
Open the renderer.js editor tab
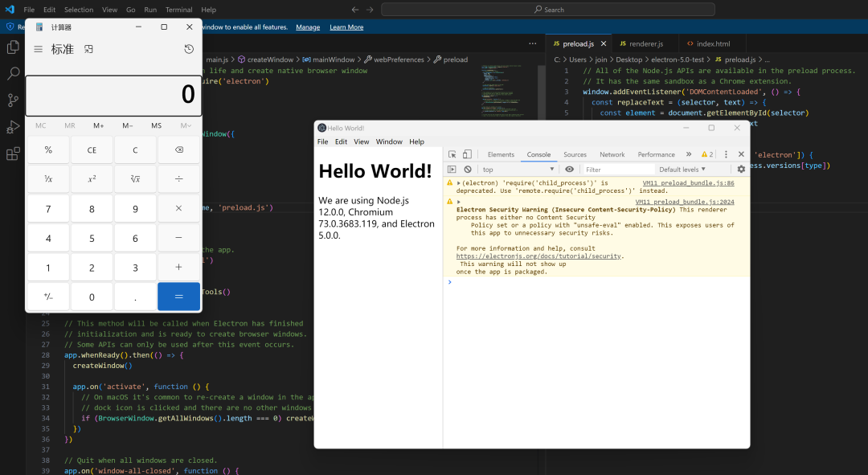[x=641, y=43]
